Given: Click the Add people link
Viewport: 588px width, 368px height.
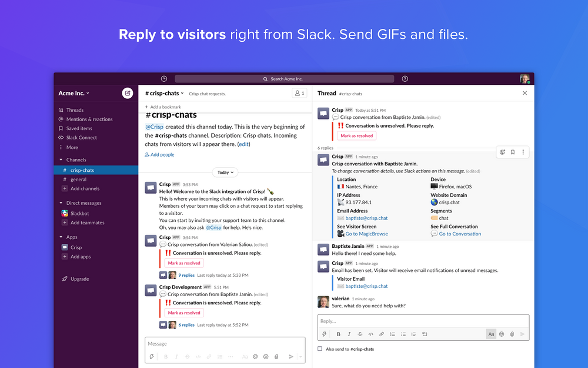Looking at the screenshot, I should click(x=159, y=155).
